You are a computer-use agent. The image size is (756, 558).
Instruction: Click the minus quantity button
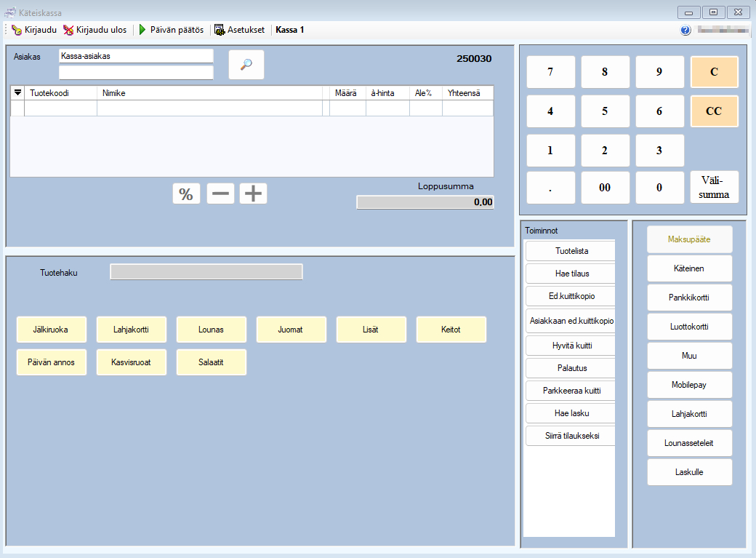pos(220,194)
